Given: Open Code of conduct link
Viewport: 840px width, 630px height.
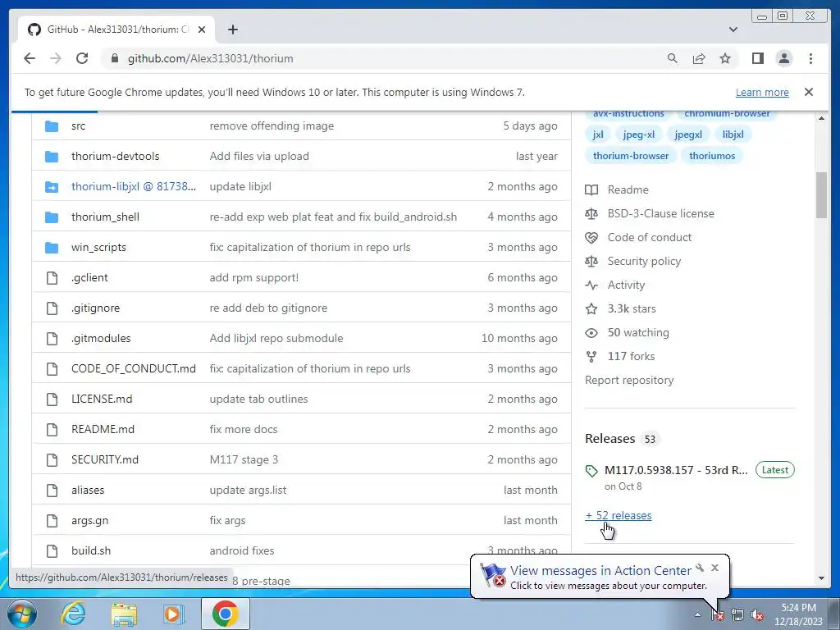Looking at the screenshot, I should 638,237.
